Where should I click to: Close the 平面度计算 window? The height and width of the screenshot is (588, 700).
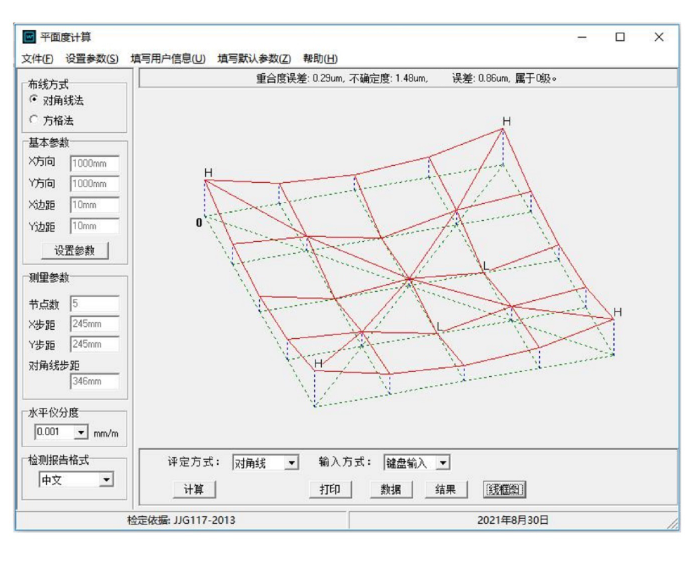click(x=659, y=37)
